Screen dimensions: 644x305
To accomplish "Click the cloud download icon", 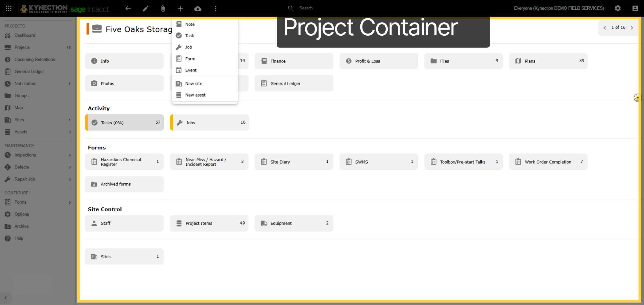I will 198,9.
